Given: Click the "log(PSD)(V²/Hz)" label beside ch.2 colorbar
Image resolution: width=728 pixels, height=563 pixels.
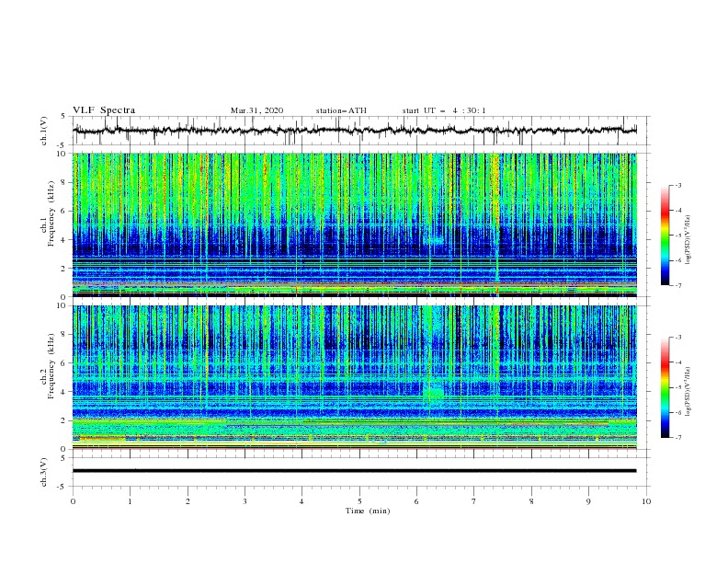Looking at the screenshot, I should click(x=688, y=392).
